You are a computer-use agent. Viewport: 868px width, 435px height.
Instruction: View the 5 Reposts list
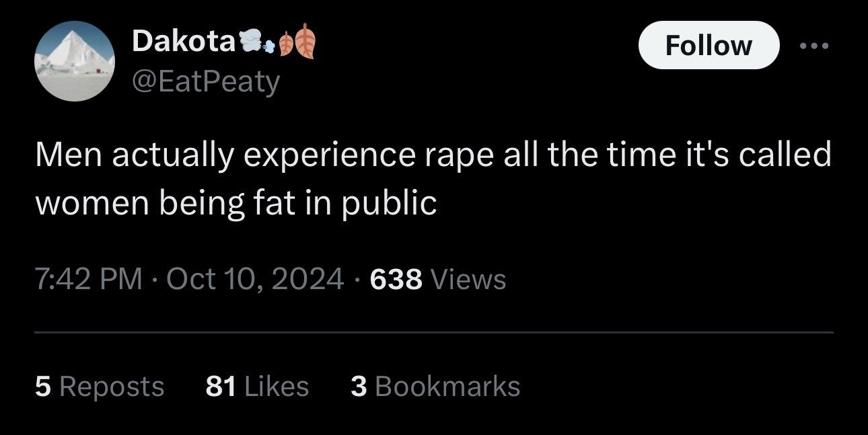point(100,387)
